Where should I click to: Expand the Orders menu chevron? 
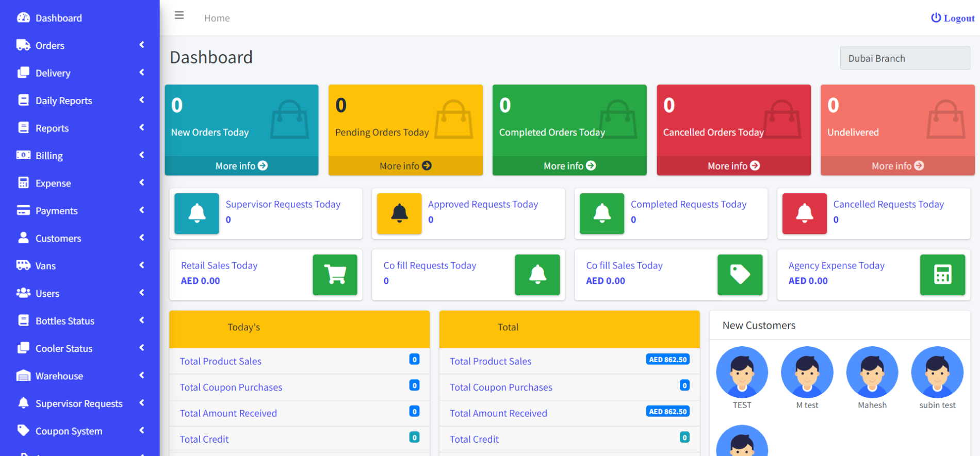[142, 45]
